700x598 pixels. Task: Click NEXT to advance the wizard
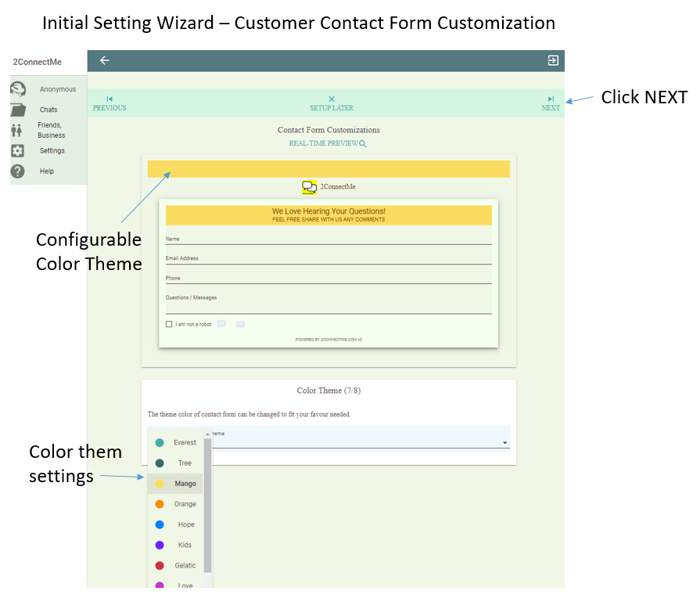[x=550, y=103]
